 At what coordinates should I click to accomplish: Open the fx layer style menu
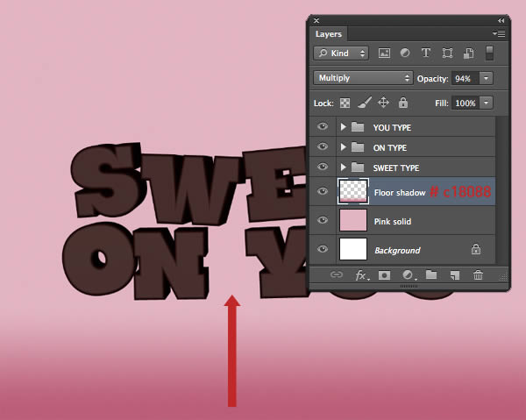tap(362, 275)
